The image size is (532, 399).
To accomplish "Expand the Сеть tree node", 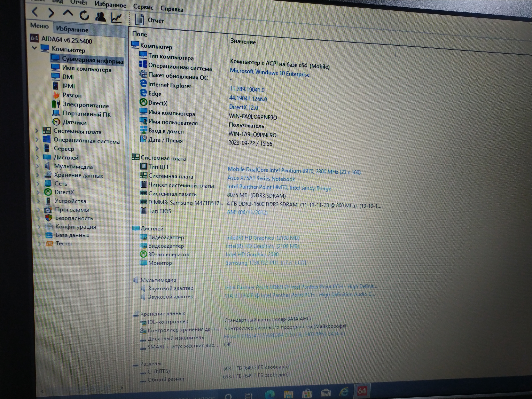I will pos(38,183).
